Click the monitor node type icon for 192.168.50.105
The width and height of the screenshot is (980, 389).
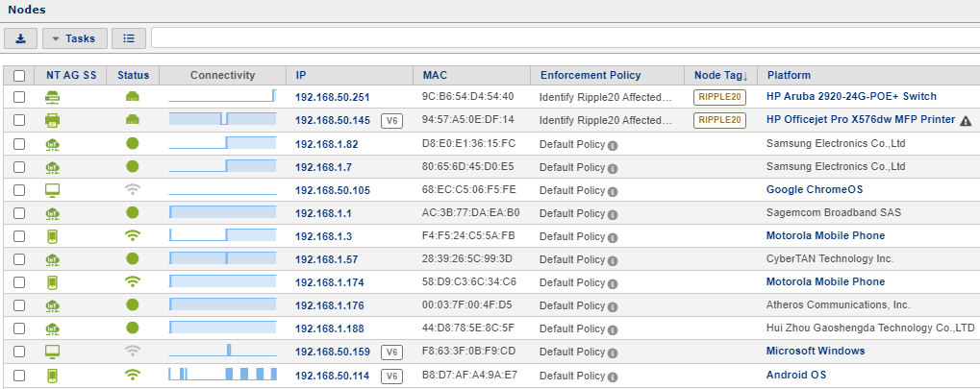[52, 189]
